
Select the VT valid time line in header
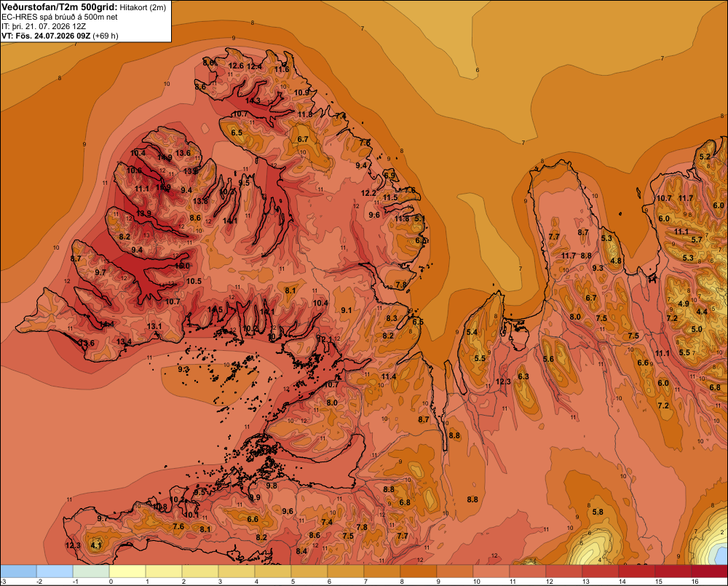pos(60,36)
